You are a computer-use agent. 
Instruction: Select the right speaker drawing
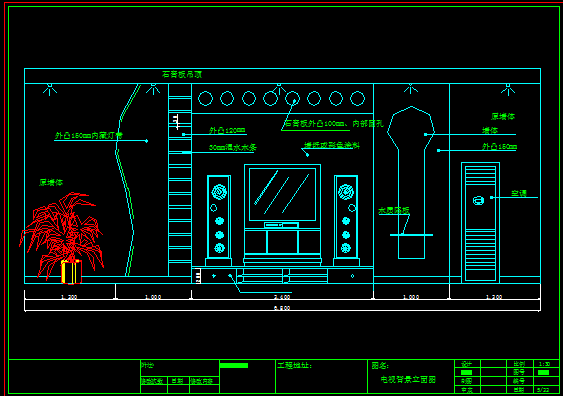coord(346,220)
